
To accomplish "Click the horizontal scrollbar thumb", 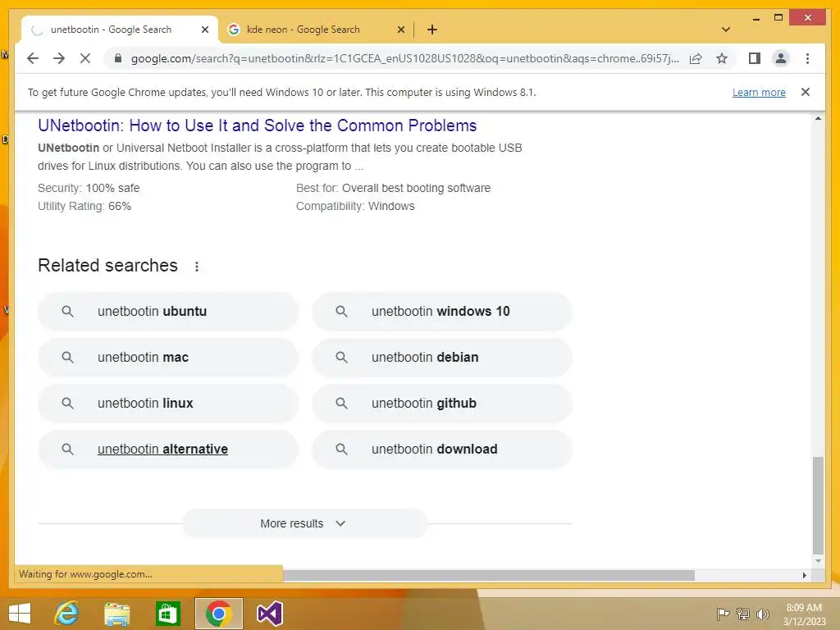I will pos(489,575).
